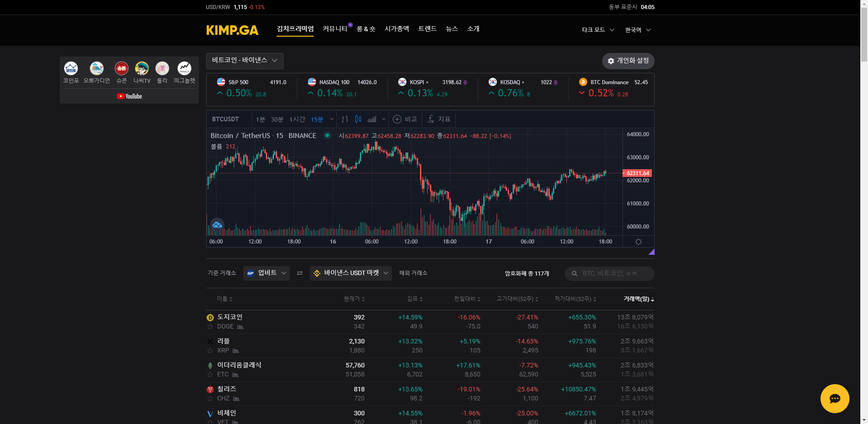Open the 시가총액 nav tab
This screenshot has width=868, height=424.
pos(396,29)
